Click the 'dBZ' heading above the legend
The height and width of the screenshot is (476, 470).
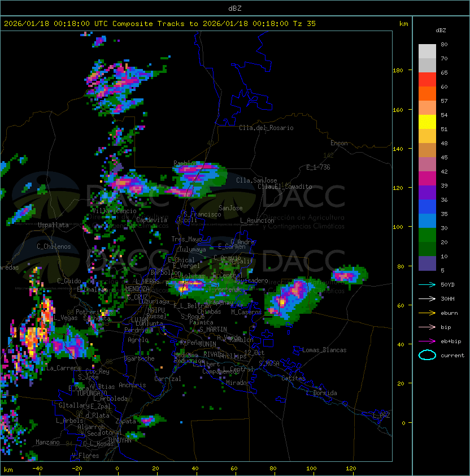(x=441, y=31)
